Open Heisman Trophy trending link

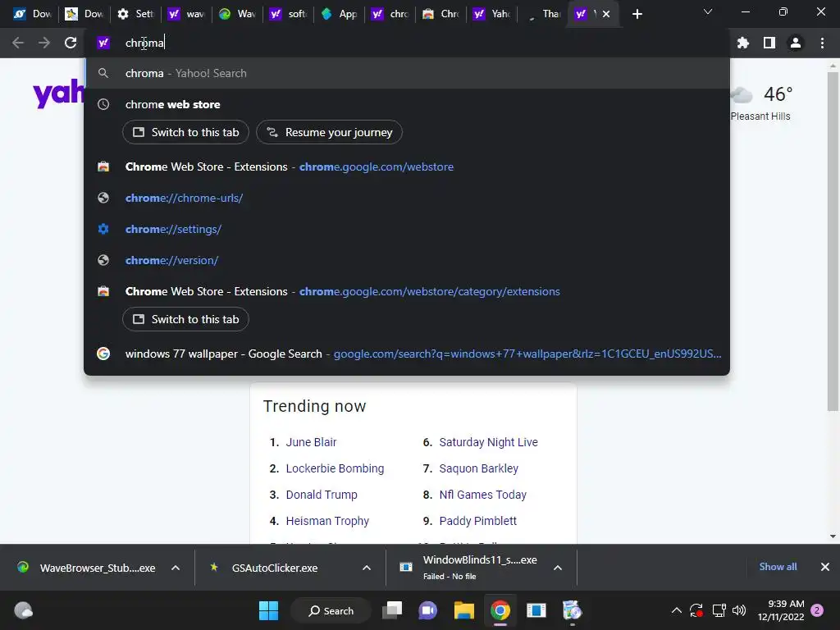click(x=327, y=521)
